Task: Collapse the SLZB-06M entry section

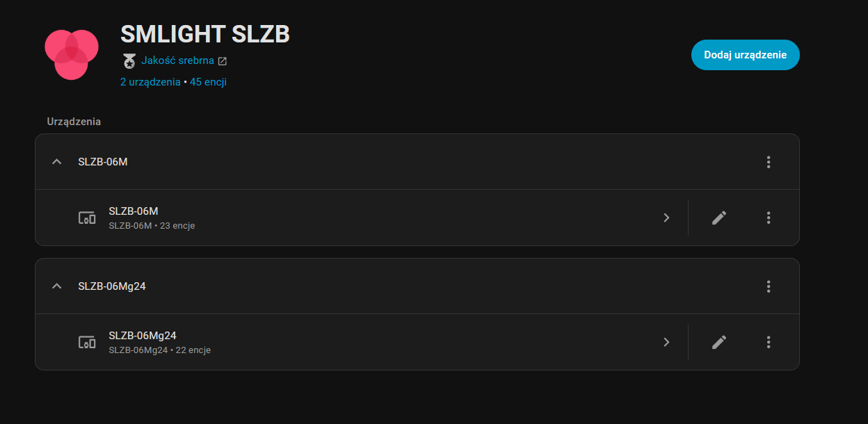Action: click(x=57, y=162)
